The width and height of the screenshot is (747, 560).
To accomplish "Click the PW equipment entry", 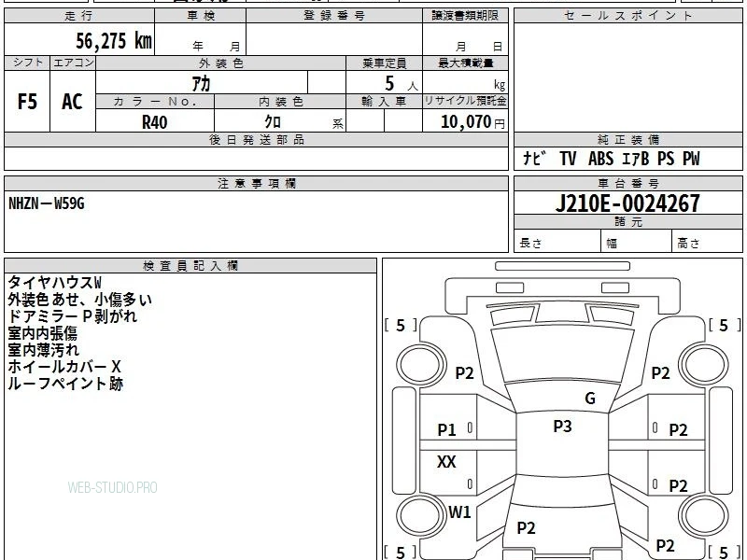I will [691, 159].
